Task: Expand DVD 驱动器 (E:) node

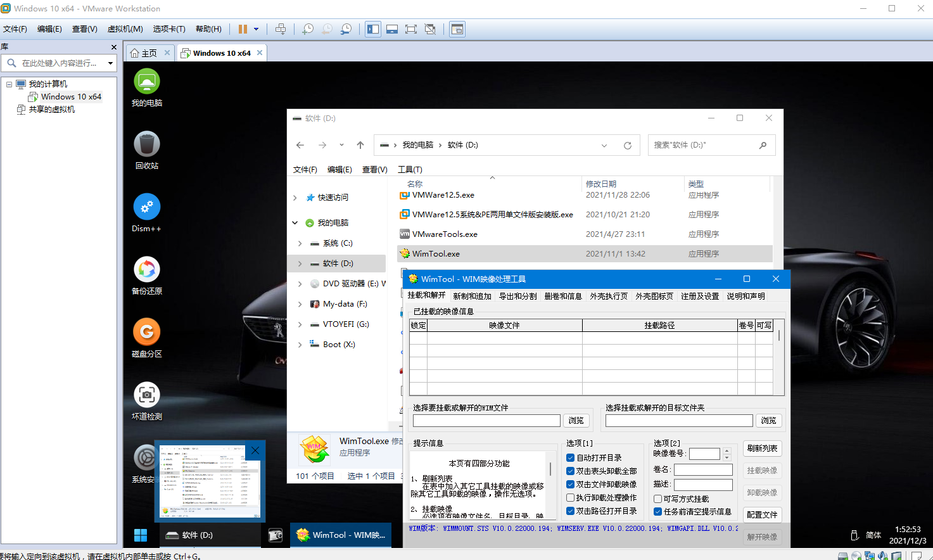Action: coord(300,284)
